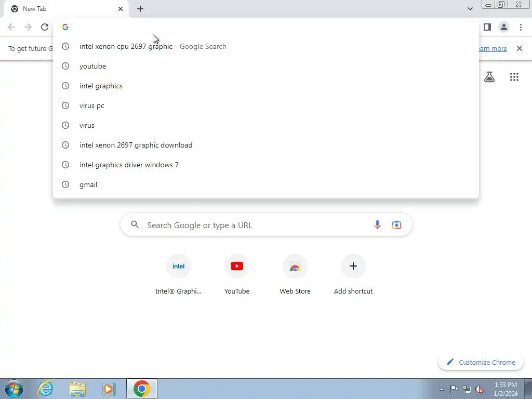Open the Windows Start menu orb
The width and height of the screenshot is (532, 399).
pos(14,389)
